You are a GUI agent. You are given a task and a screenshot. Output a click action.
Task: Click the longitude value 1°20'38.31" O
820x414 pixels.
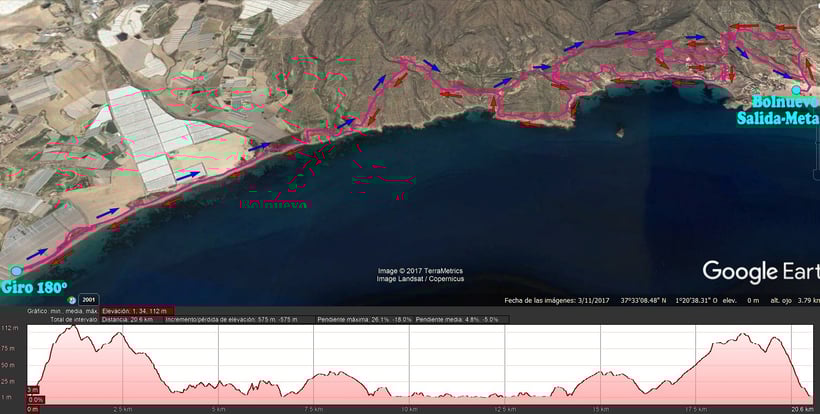699,301
